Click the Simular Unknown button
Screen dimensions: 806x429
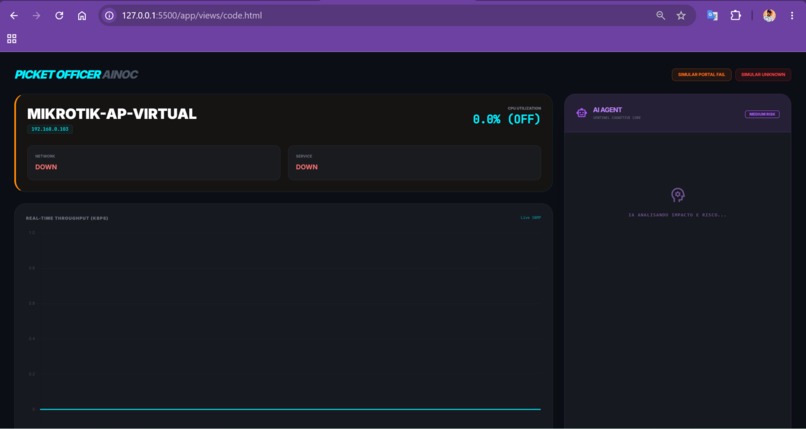(763, 74)
